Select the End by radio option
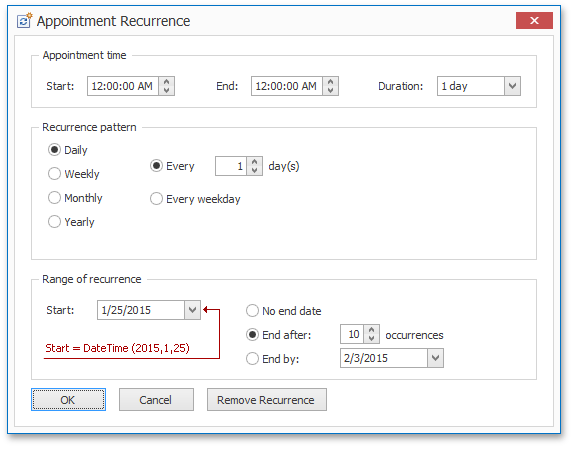This screenshot has width=574, height=449. pyautogui.click(x=273, y=359)
